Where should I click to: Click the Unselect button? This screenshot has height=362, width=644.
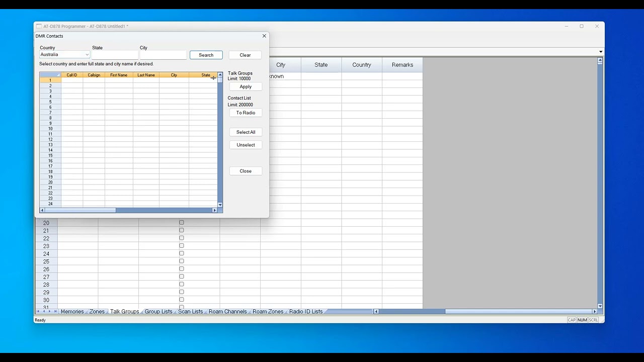(x=246, y=145)
